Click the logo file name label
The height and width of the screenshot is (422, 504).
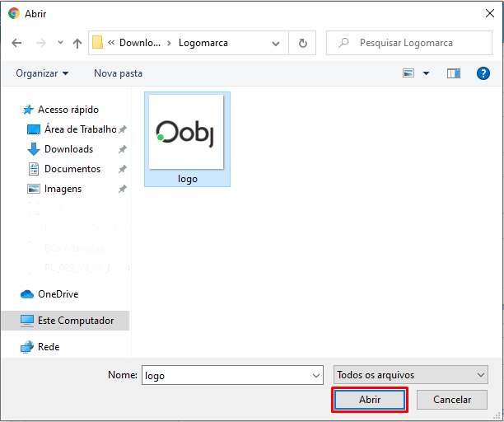coord(188,179)
